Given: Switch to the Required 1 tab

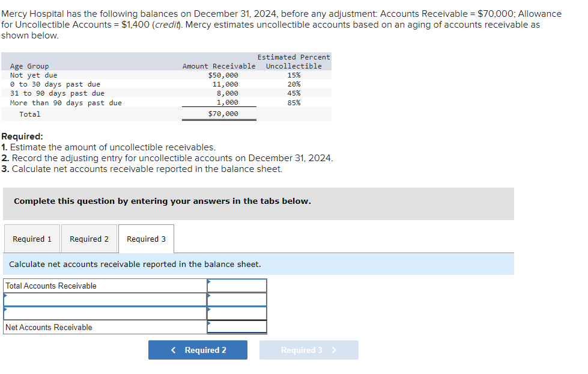Looking at the screenshot, I should pyautogui.click(x=32, y=238).
